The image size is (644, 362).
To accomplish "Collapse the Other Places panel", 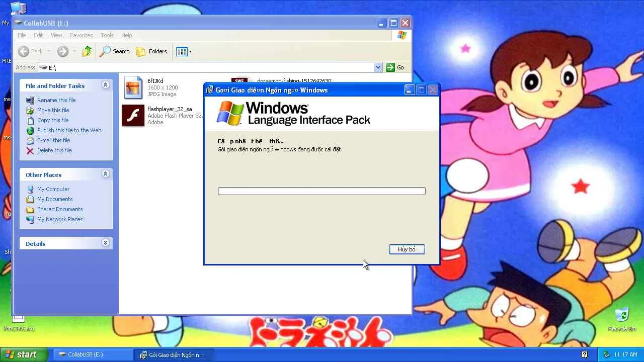I will coord(106,174).
